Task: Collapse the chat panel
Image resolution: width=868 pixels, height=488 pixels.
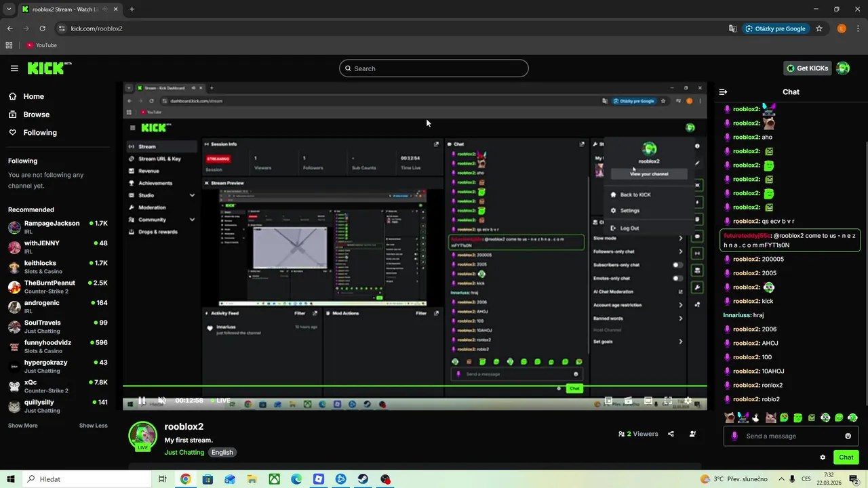Action: (723, 91)
